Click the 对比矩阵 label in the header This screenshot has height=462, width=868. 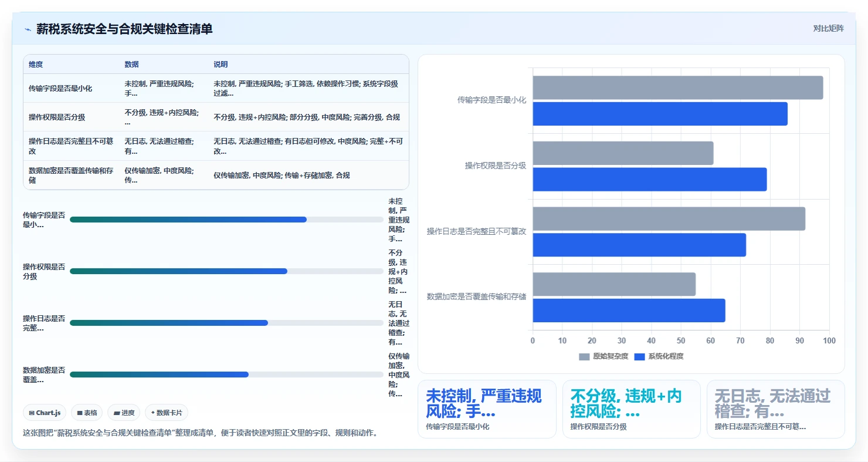point(828,28)
